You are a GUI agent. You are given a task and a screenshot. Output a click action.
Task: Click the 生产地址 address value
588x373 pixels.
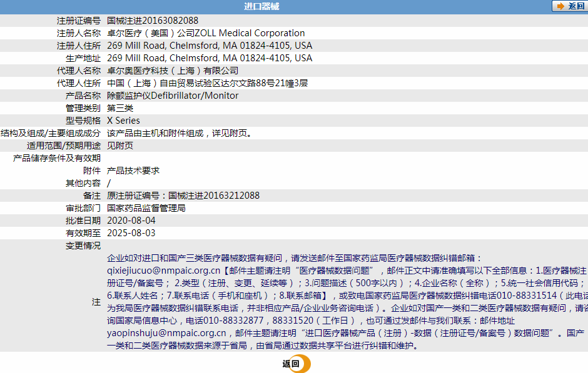pos(210,58)
